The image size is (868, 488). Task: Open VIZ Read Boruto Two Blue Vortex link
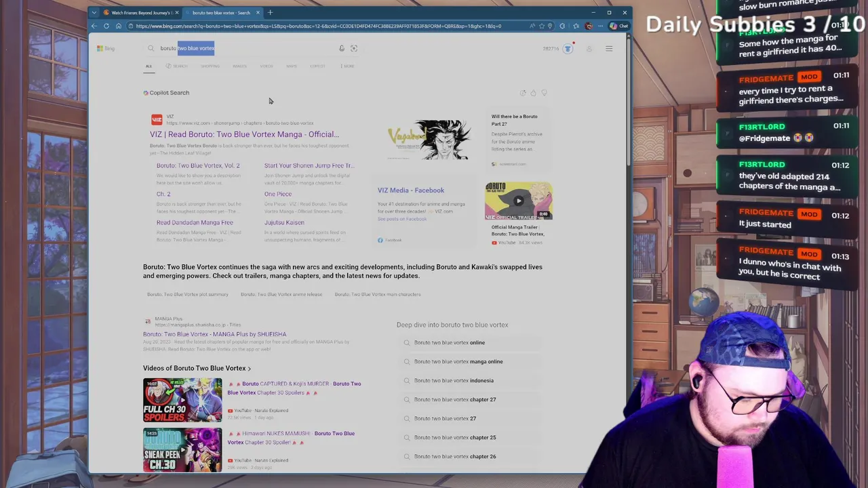point(244,134)
